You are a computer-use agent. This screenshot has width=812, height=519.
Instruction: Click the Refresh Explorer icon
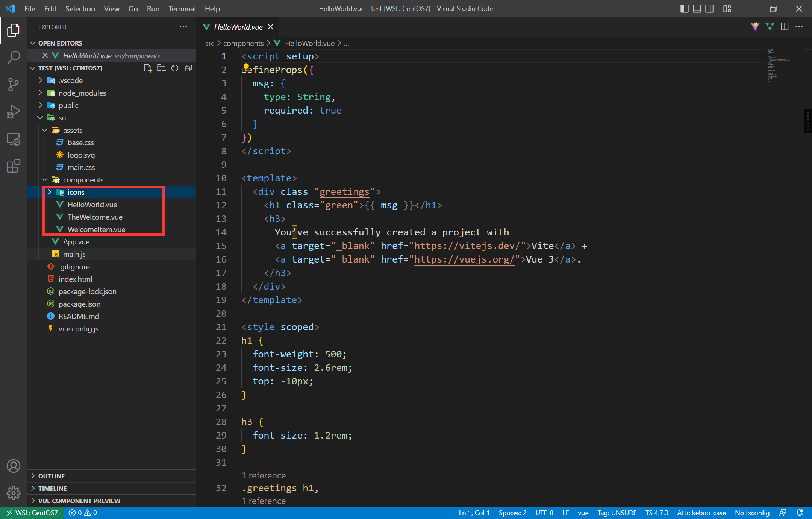click(x=175, y=68)
